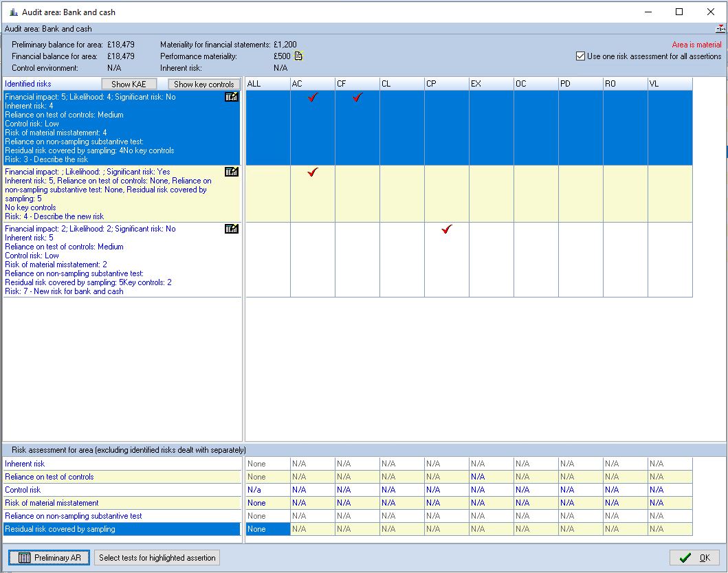Click Materiality for financial statements value £1,200

[x=285, y=45]
